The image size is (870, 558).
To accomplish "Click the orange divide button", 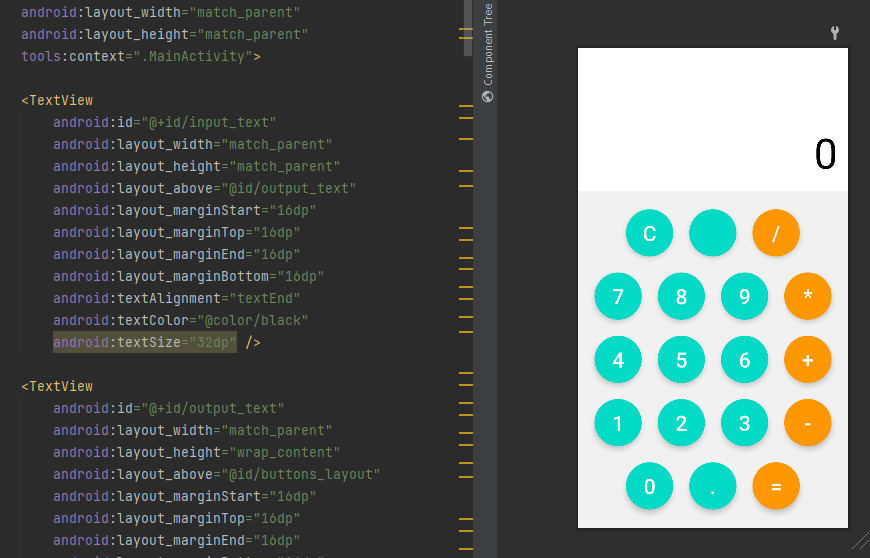I will click(776, 233).
